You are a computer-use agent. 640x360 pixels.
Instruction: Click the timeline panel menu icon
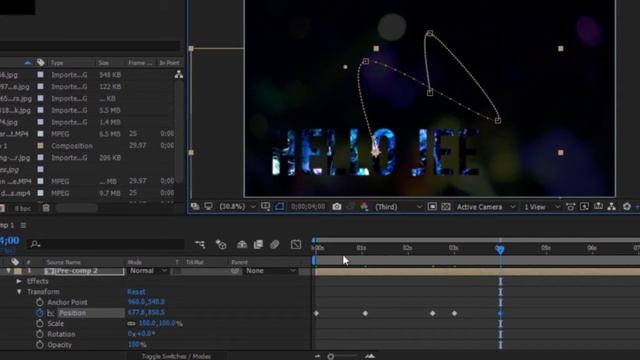point(23,225)
